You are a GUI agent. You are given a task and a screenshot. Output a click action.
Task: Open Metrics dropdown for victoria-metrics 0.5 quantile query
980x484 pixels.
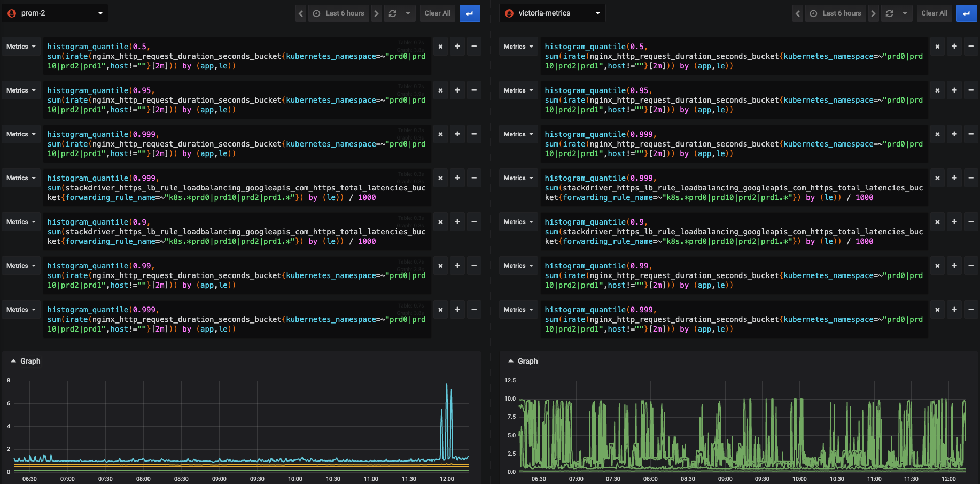519,47
